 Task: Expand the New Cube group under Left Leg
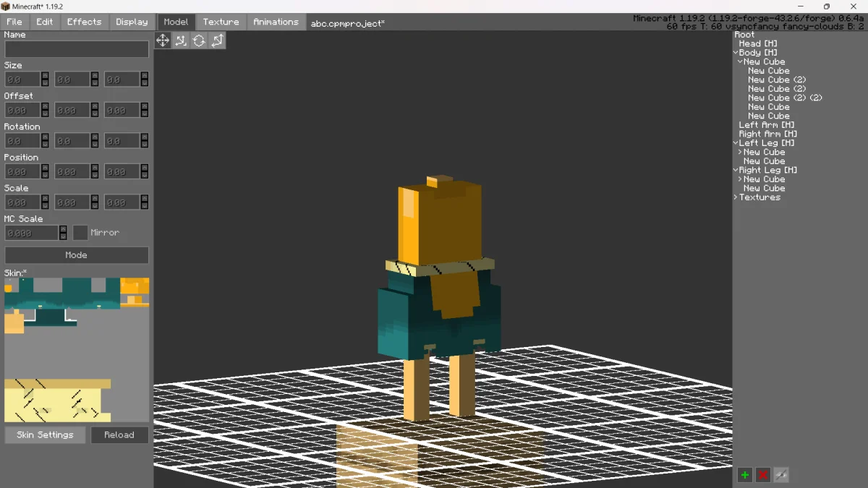coord(740,152)
